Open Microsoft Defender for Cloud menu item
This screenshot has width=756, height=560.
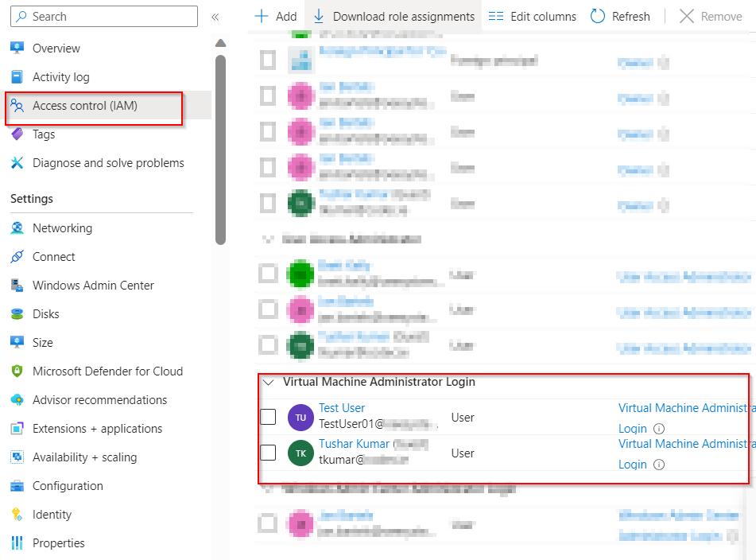107,371
